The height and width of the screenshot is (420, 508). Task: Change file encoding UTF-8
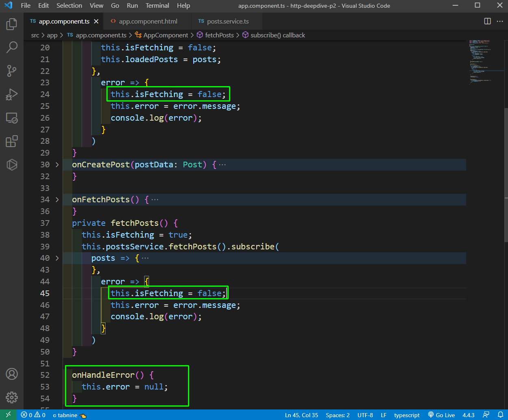(365, 415)
